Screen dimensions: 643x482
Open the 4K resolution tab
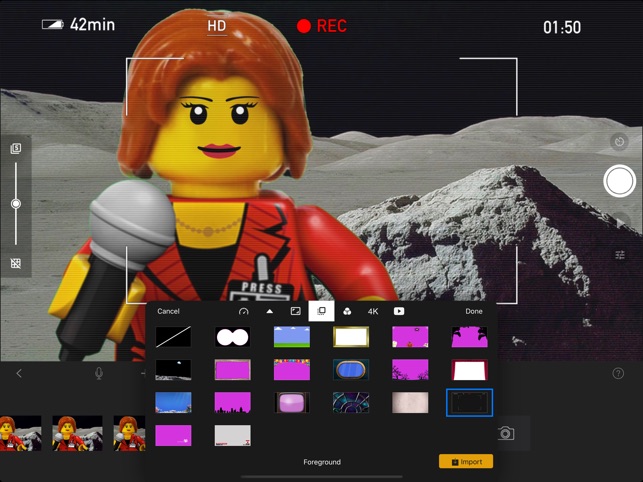373,311
